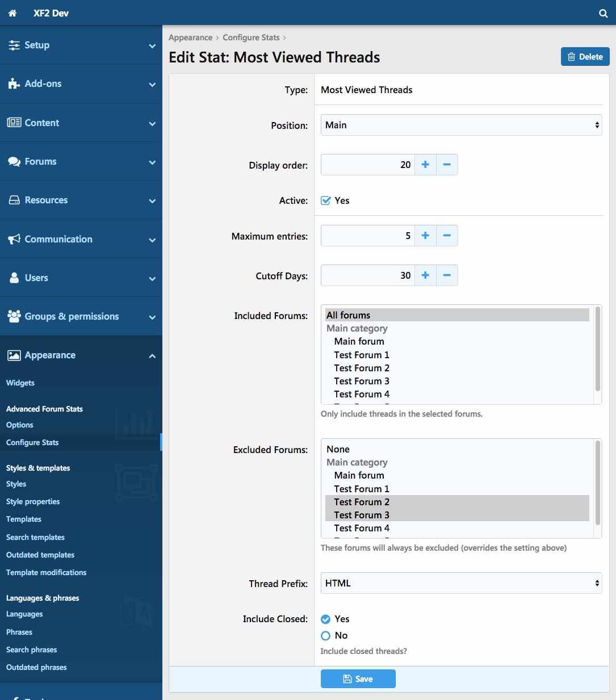Collapse the Appearance section chevron
616x700 pixels.
[152, 356]
